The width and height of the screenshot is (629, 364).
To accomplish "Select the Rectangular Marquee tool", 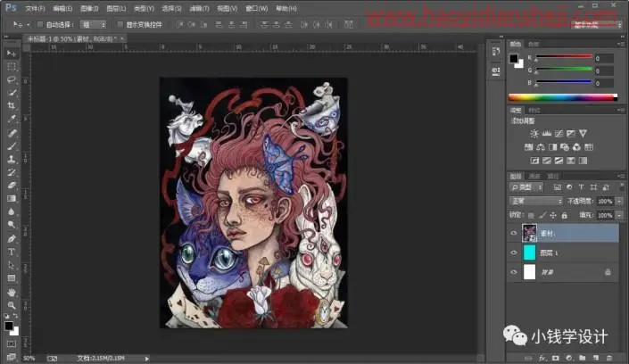I will [x=12, y=67].
